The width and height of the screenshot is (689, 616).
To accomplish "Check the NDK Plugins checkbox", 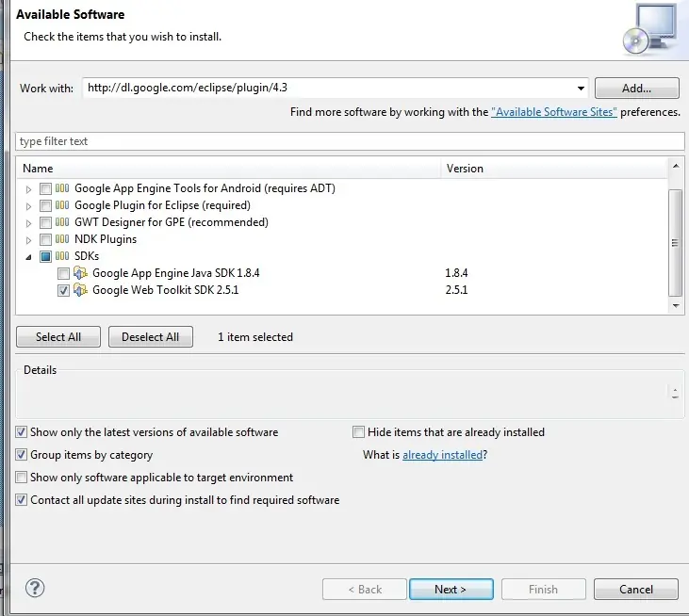I will [x=45, y=239].
